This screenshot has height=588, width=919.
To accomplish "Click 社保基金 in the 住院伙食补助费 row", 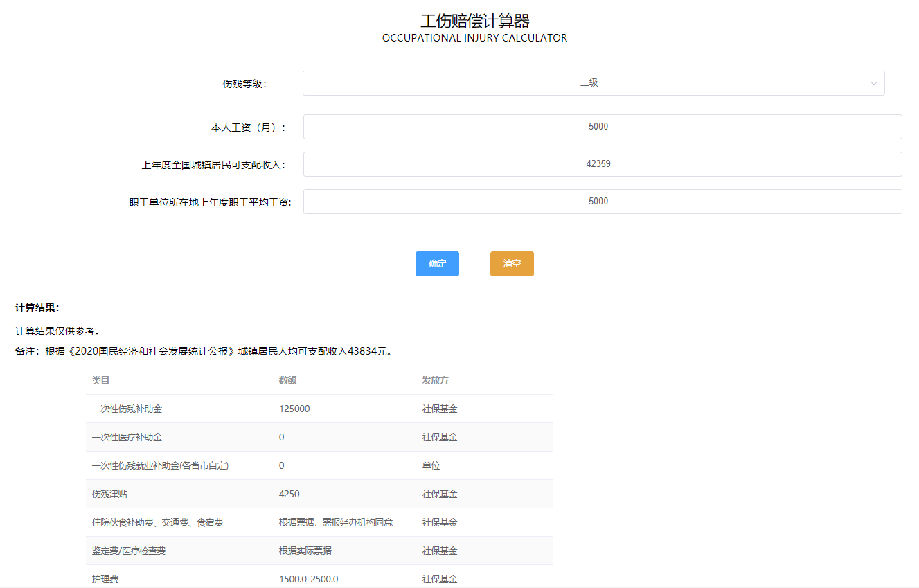I will 440,522.
